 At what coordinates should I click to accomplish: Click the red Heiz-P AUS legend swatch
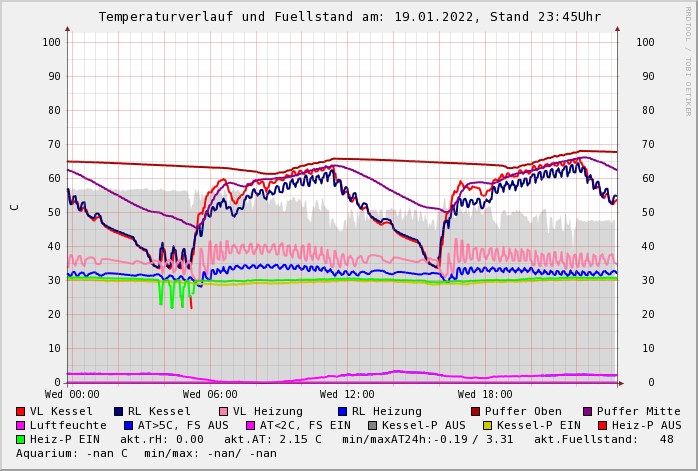(x=602, y=426)
